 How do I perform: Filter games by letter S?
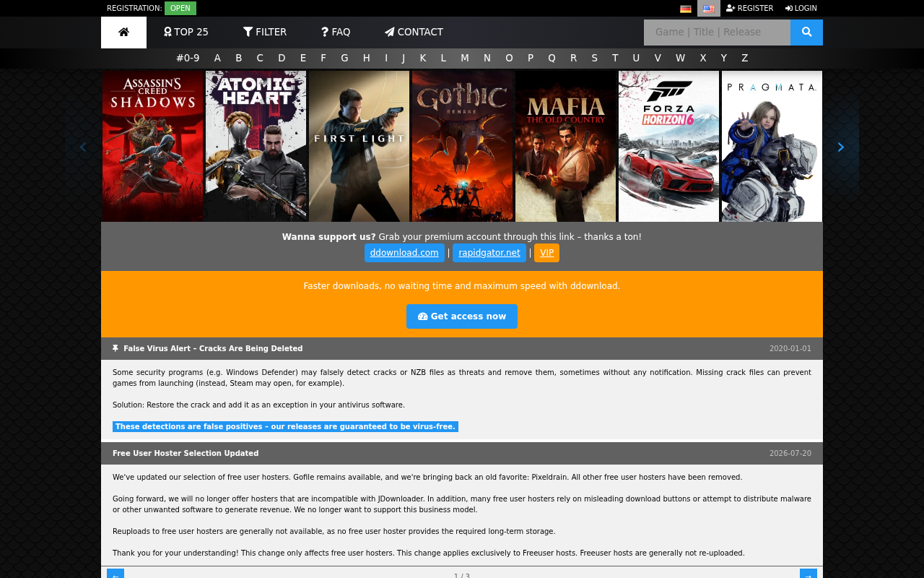pyautogui.click(x=595, y=59)
